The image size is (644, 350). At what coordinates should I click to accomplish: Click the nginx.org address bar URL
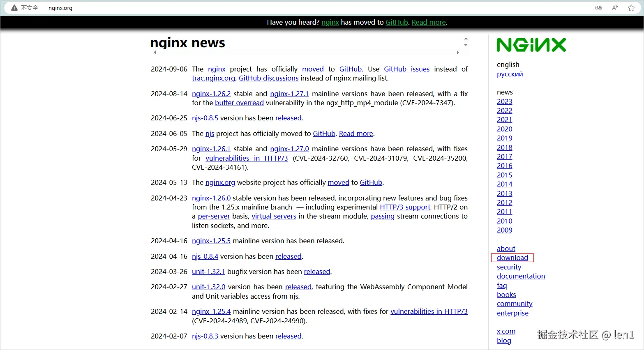60,8
